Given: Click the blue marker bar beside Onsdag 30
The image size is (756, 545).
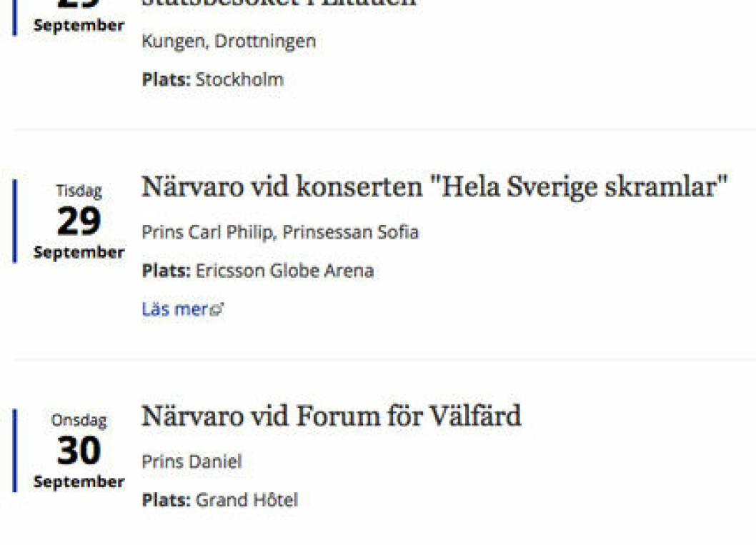Looking at the screenshot, I should 14,451.
